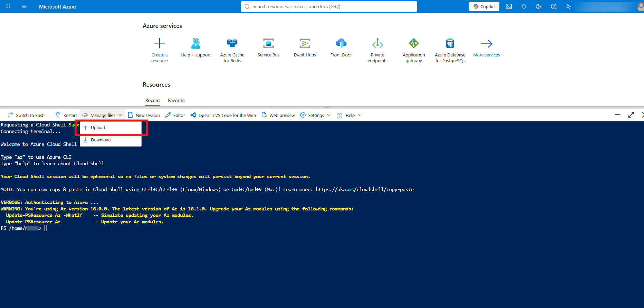Click the Create a resource link text

click(x=160, y=58)
